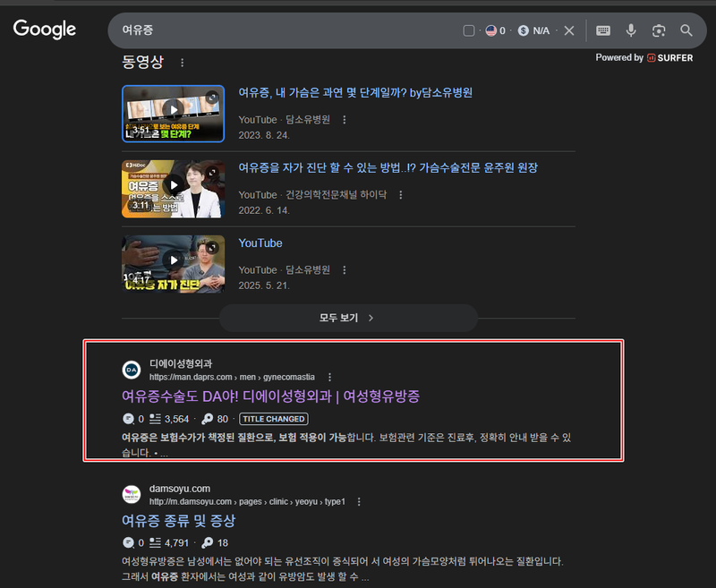This screenshot has width=716, height=588.
Task: Open options menu for 건강의학전문채널 하이닥 video
Action: [x=400, y=195]
